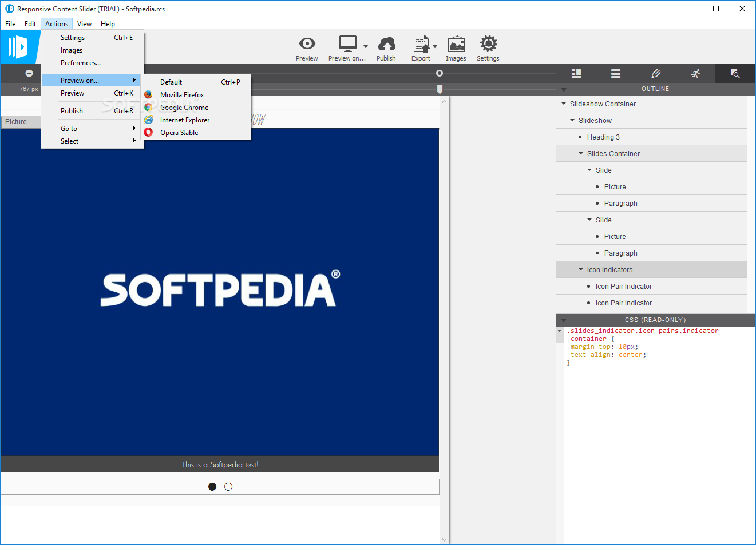Viewport: 756px width, 545px height.
Task: Open the inspect magnifier panel tab icon
Action: pos(735,74)
